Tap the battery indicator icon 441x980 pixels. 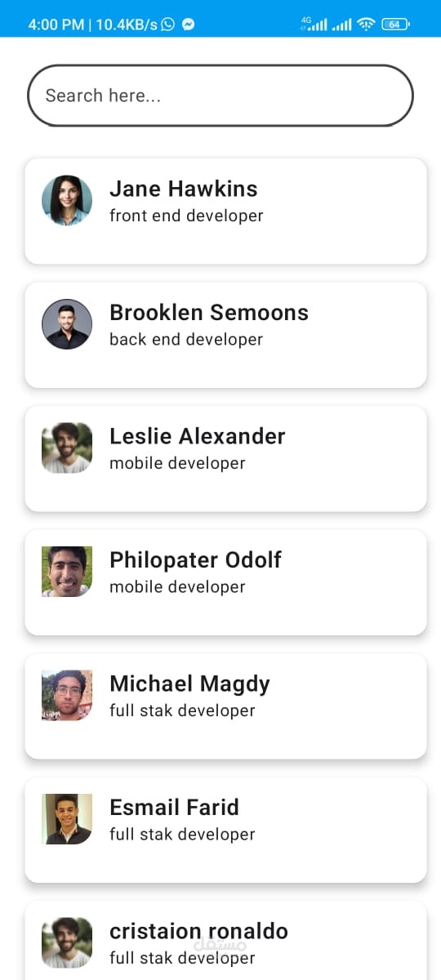point(395,24)
